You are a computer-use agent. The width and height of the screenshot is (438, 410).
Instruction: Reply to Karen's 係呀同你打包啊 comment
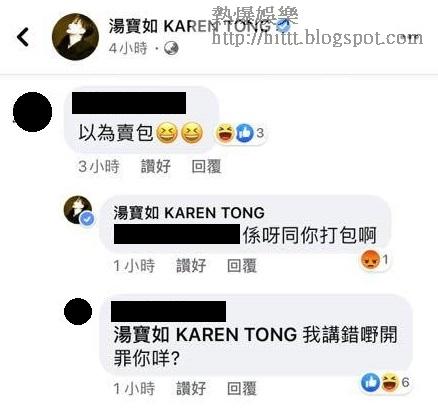(x=242, y=266)
